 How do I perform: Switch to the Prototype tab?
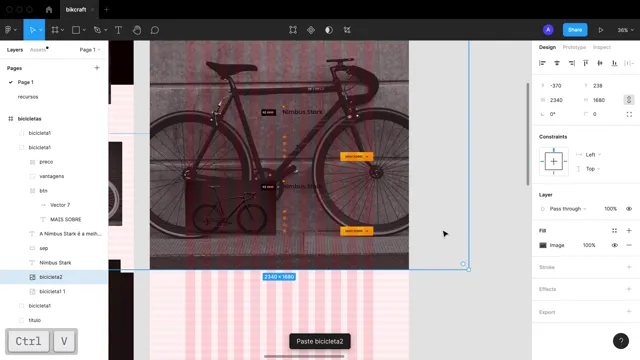pos(574,47)
